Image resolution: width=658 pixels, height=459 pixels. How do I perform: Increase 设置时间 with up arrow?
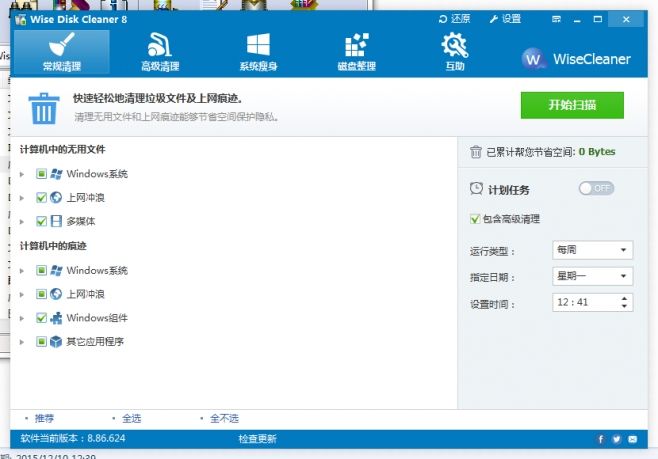point(624,298)
